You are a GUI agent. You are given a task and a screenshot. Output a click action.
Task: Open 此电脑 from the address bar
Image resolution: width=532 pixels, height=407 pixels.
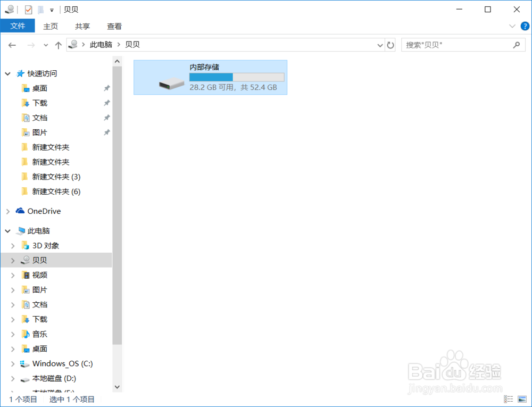point(101,45)
